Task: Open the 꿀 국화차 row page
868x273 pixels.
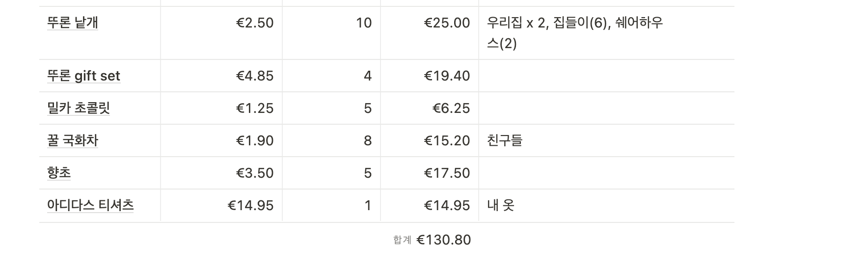Action: pos(73,141)
